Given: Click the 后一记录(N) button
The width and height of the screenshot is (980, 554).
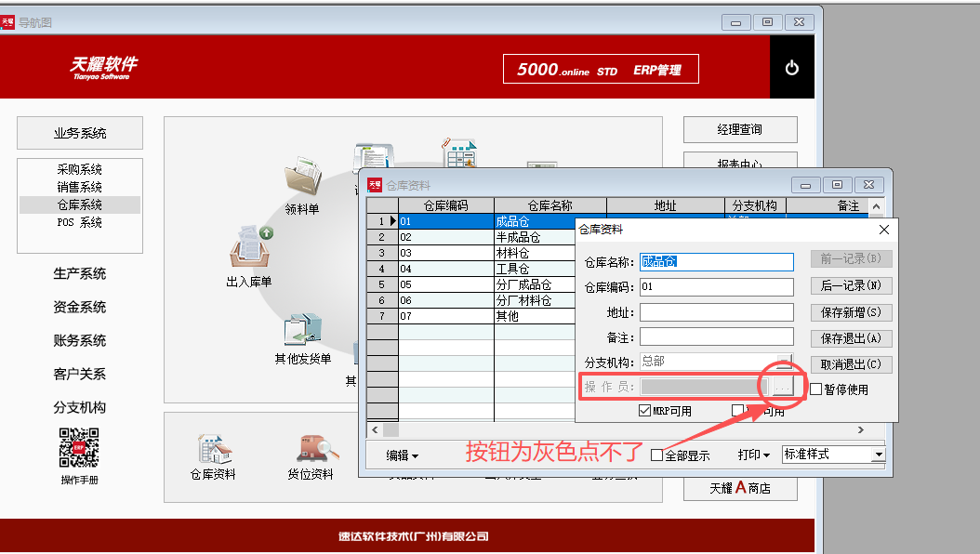Looking at the screenshot, I should [850, 285].
